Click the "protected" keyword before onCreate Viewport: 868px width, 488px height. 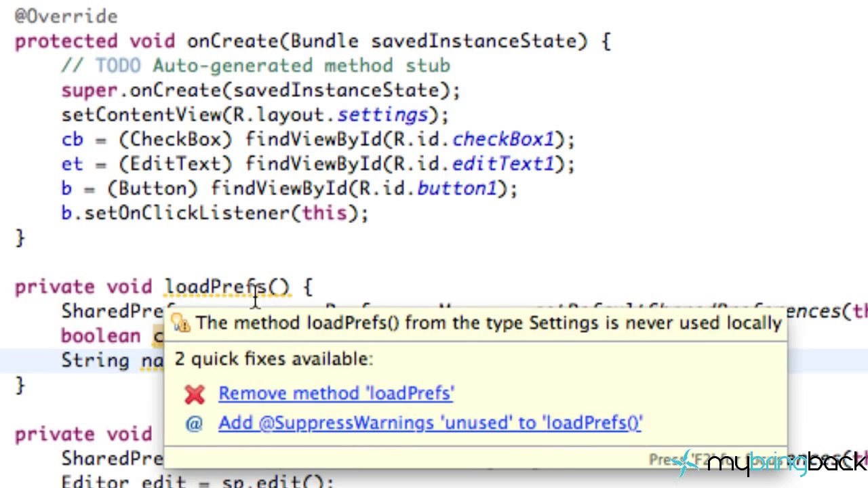(66, 41)
